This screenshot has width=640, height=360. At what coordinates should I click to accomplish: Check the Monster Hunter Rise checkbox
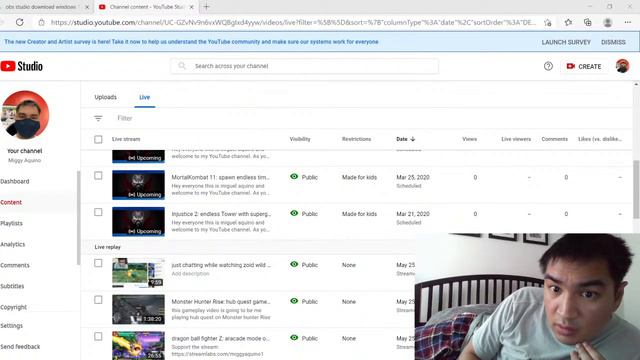tap(98, 300)
